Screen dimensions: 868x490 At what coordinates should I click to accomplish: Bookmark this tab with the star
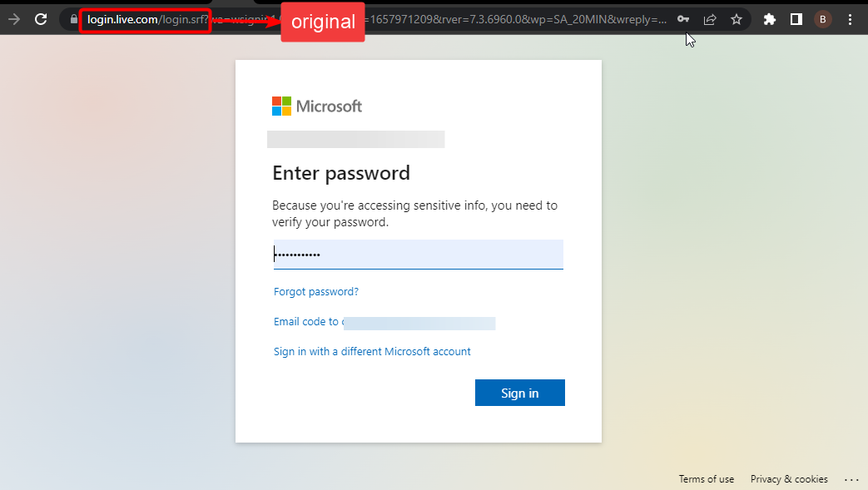pyautogui.click(x=737, y=19)
